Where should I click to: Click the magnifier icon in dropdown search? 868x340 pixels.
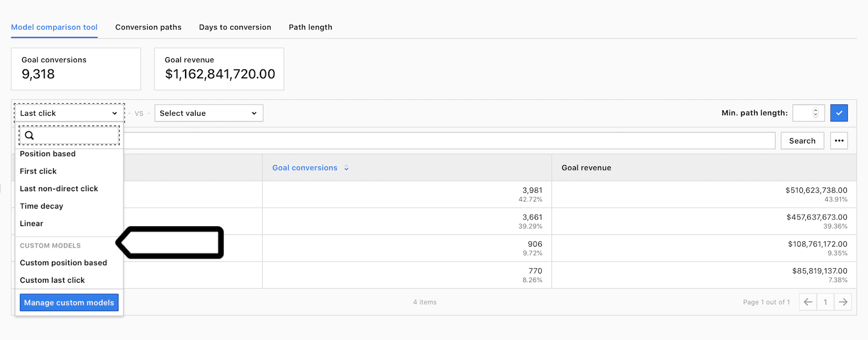(29, 136)
